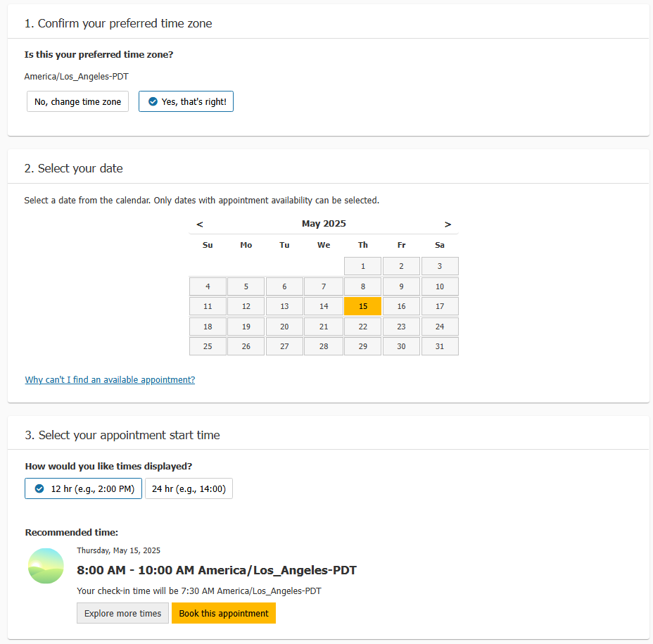The image size is (653, 644).
Task: Select May 1 calendar cell
Action: (x=362, y=266)
